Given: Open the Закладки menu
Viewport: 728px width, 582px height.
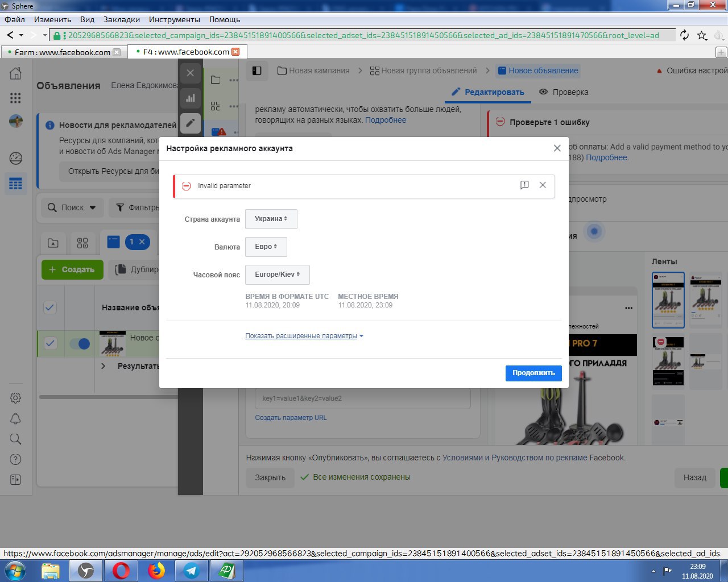Looking at the screenshot, I should click(x=122, y=19).
